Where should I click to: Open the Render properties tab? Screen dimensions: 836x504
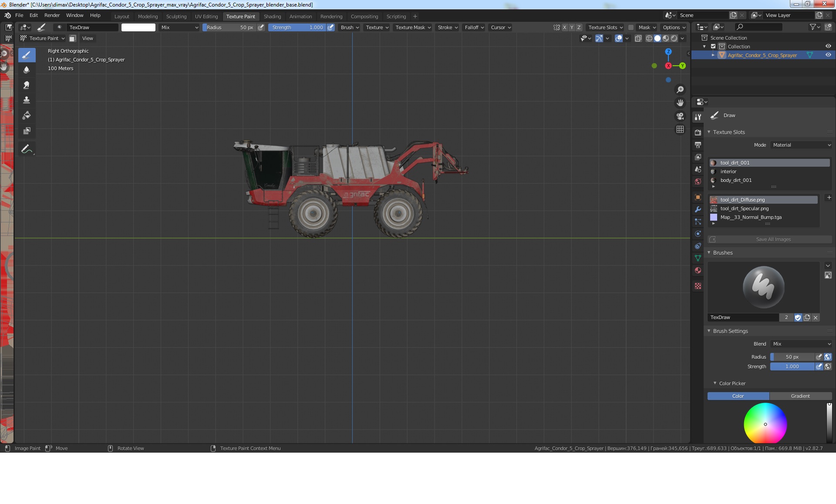pyautogui.click(x=698, y=132)
